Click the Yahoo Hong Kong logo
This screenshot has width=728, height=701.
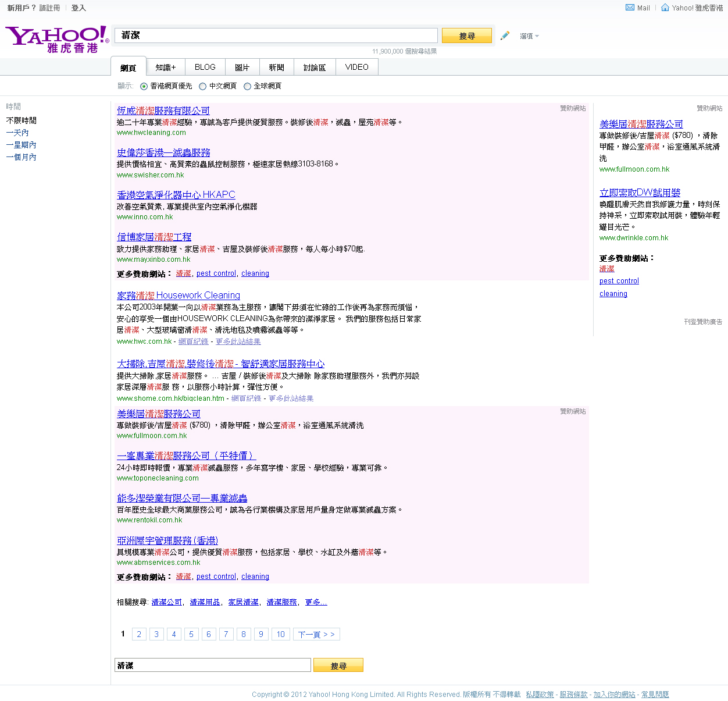click(57, 39)
